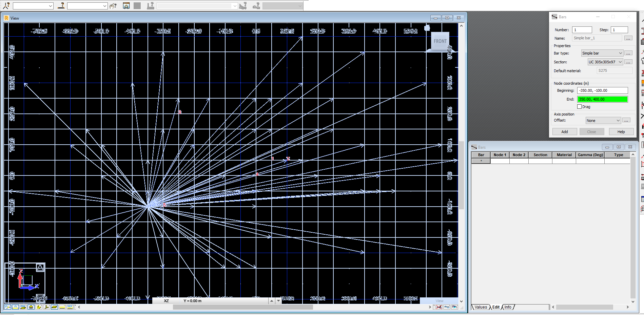The height and width of the screenshot is (315, 644).
Task: Toggle bar numbers display icon
Action: (15, 307)
